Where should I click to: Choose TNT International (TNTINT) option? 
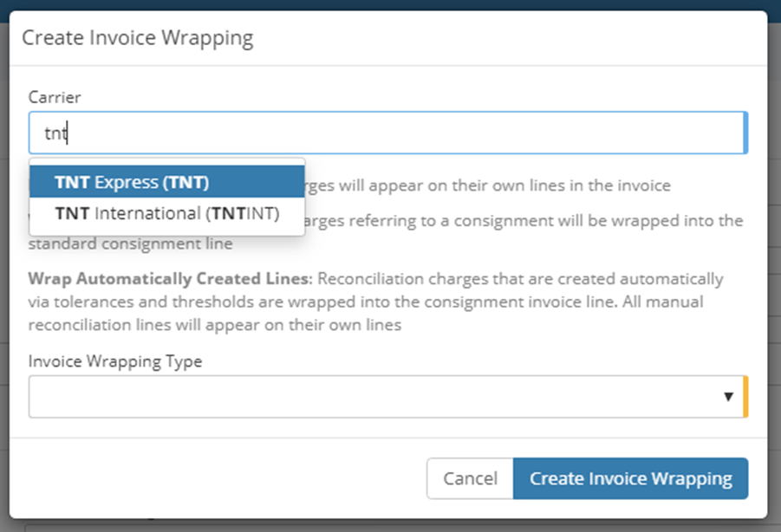tap(166, 213)
